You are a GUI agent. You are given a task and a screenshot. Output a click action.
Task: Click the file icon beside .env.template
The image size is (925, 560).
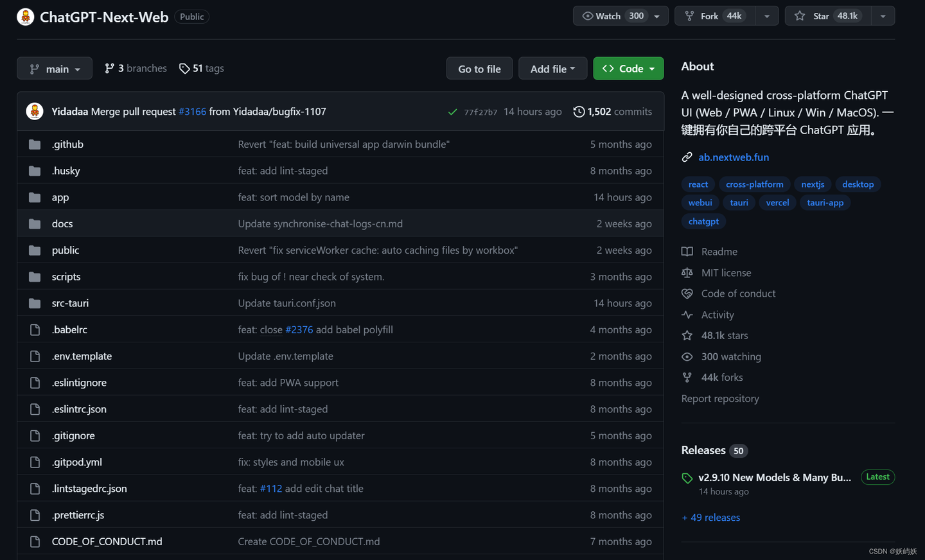(x=35, y=356)
